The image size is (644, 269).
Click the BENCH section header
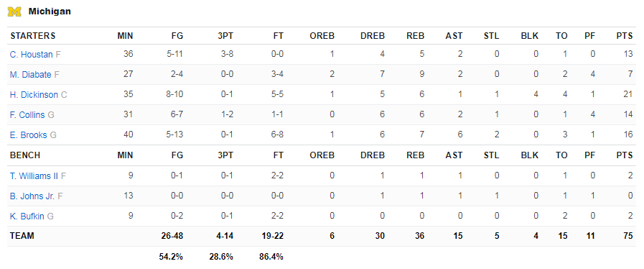(x=25, y=155)
